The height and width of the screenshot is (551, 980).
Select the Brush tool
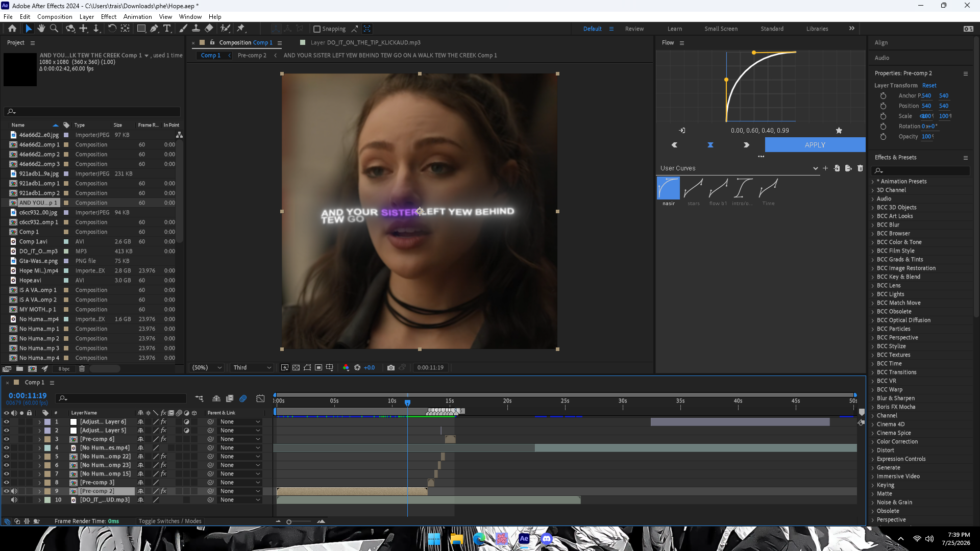point(183,29)
